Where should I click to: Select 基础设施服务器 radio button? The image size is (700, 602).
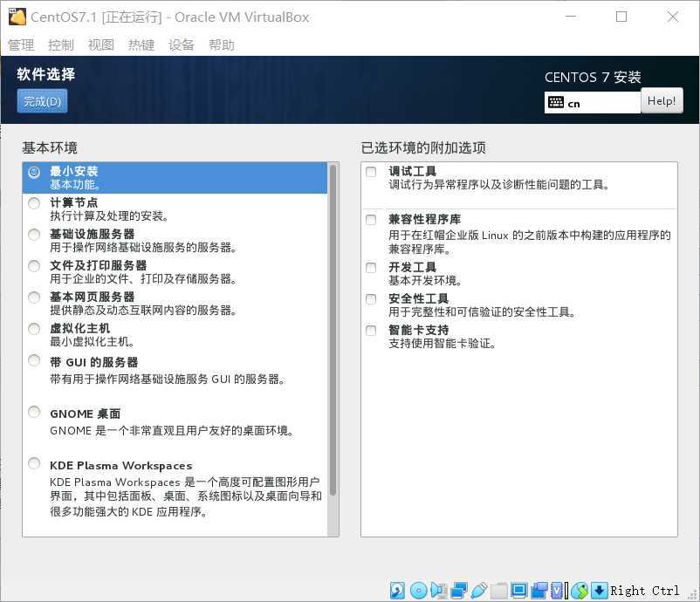pos(34,235)
